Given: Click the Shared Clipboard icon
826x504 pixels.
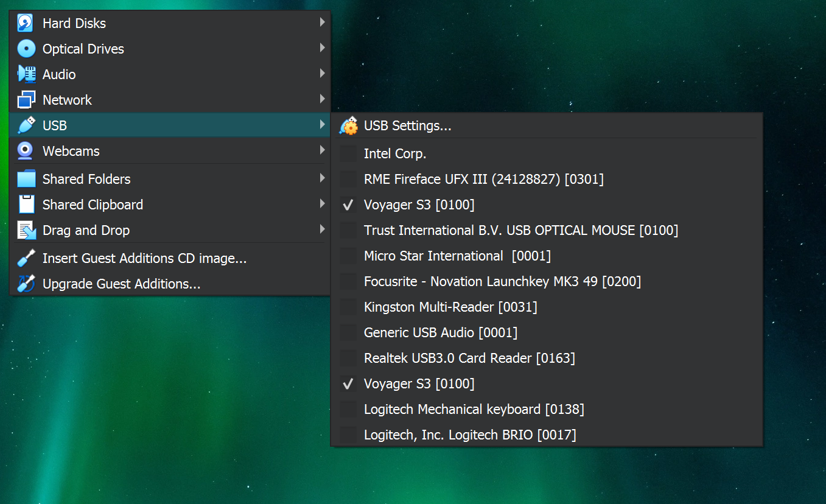Looking at the screenshot, I should click(26, 205).
